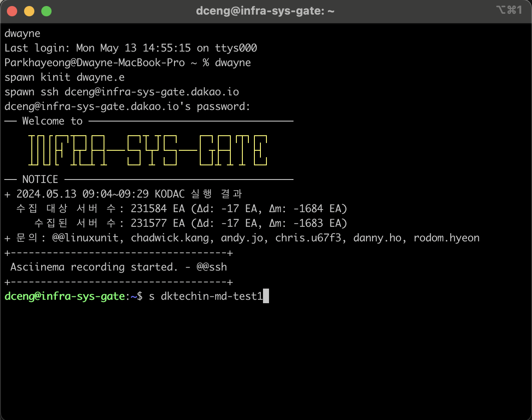The image size is (532, 420).
Task: Click the 'Last login: Mon May 13' line
Action: pyautogui.click(x=131, y=48)
